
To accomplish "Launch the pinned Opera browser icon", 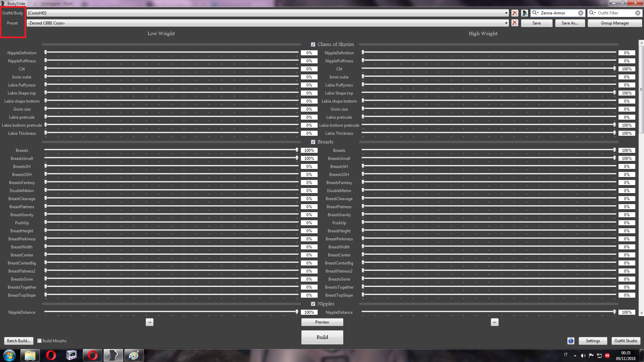I will click(51, 355).
